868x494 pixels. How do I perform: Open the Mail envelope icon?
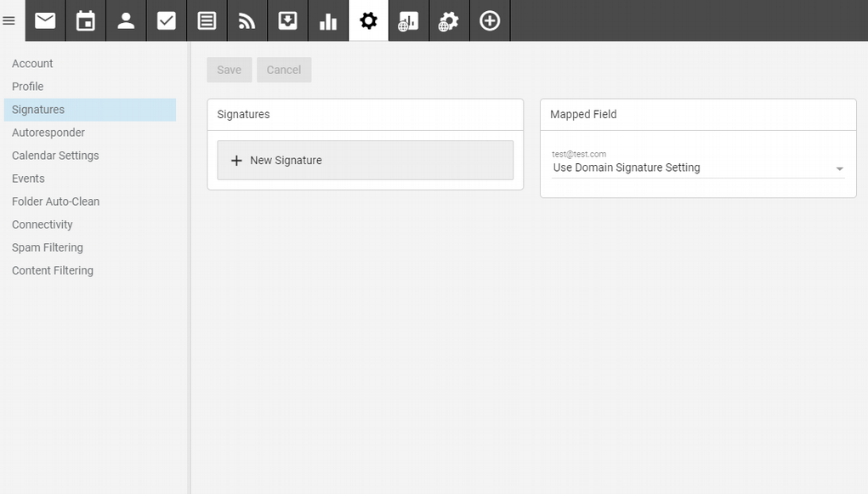point(45,20)
